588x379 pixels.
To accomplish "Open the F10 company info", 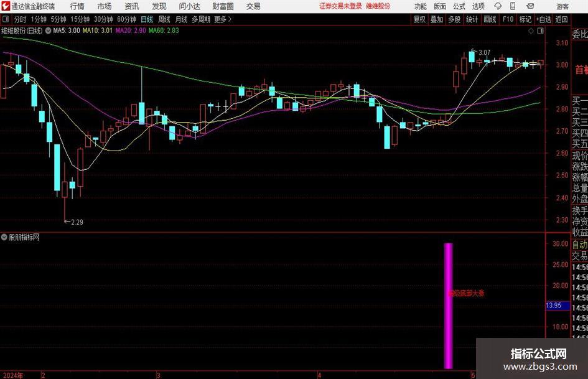I will point(508,19).
